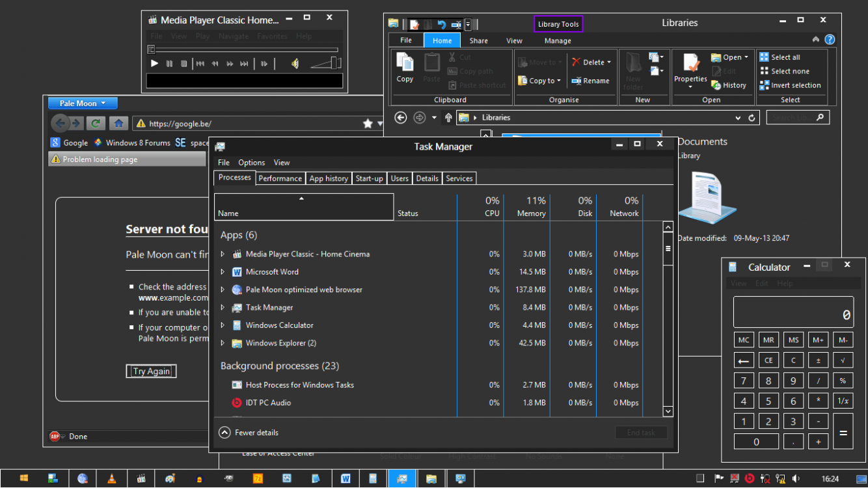Click Stop in Media Player Classic
This screenshot has height=488, width=868.
[184, 64]
